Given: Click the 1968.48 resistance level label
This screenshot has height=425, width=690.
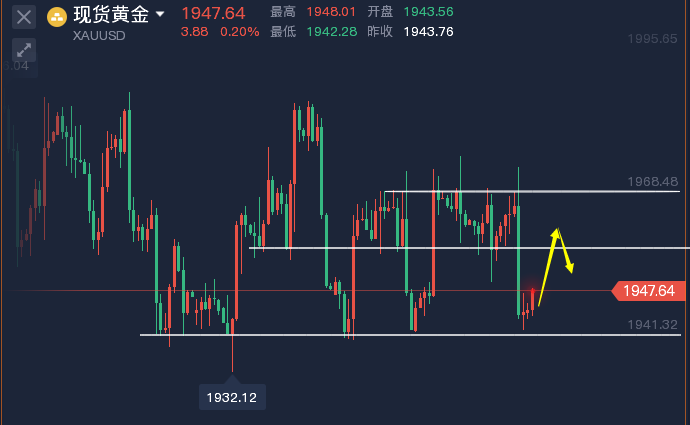Looking at the screenshot, I should (653, 182).
